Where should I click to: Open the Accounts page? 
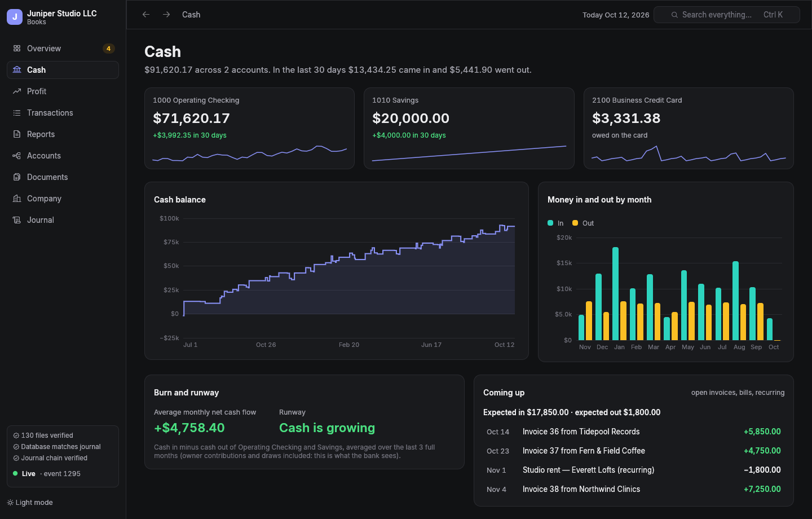63,156
